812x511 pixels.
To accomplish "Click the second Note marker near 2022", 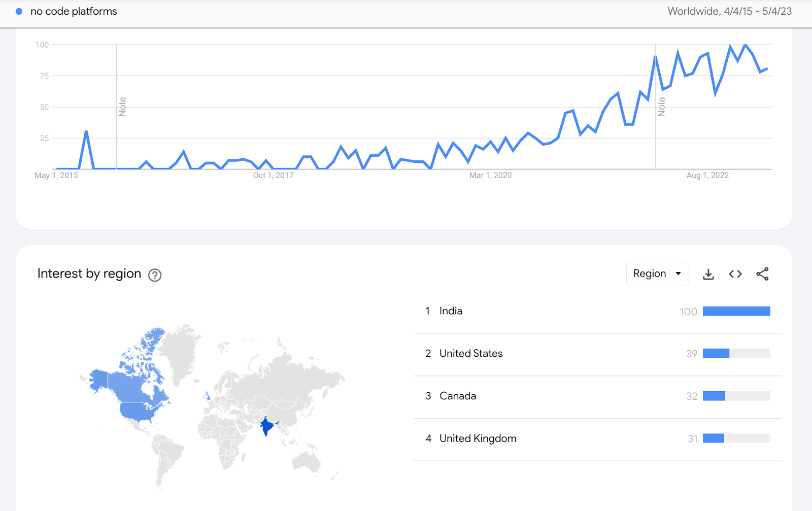I will tap(661, 107).
